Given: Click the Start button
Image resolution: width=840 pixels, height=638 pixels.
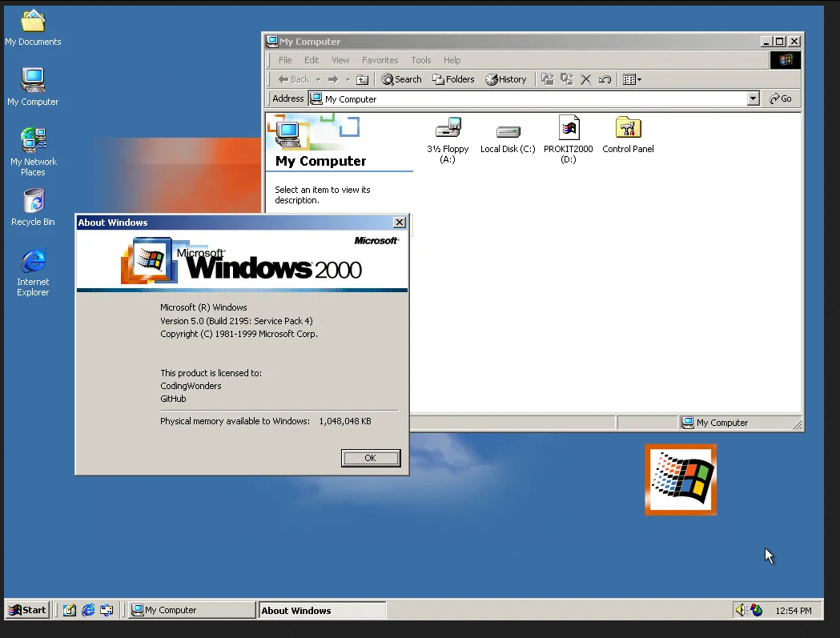Looking at the screenshot, I should [28, 610].
